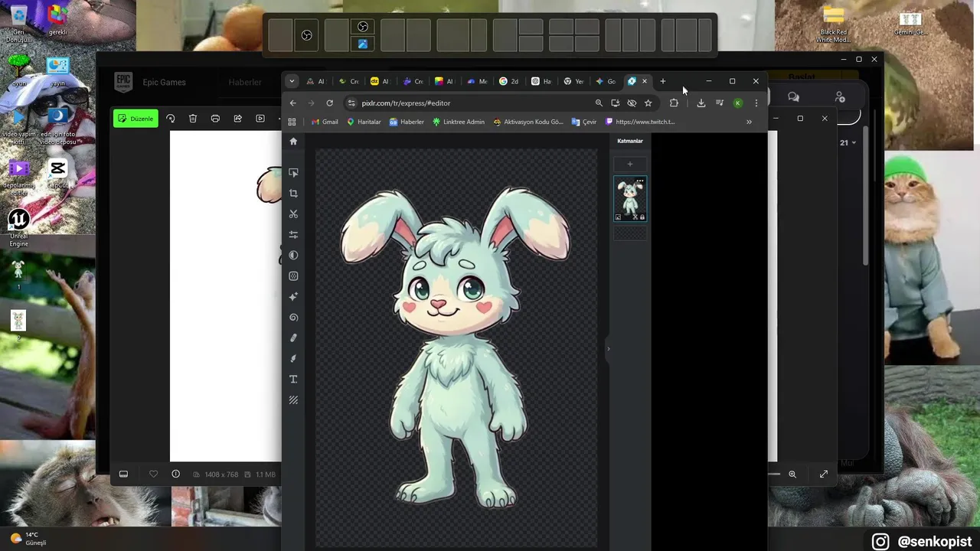This screenshot has height=551, width=980.
Task: Select the bunny layer thumbnail
Action: (630, 197)
